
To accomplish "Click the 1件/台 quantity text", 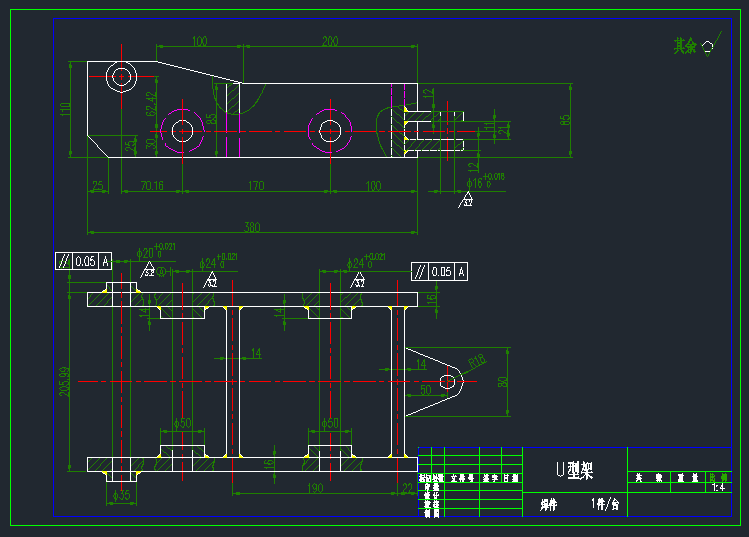I will pos(605,504).
